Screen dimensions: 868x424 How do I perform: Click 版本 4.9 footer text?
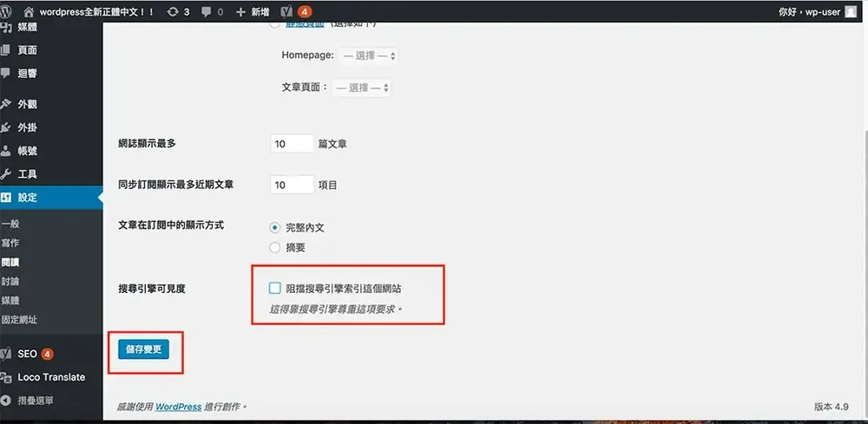point(831,407)
